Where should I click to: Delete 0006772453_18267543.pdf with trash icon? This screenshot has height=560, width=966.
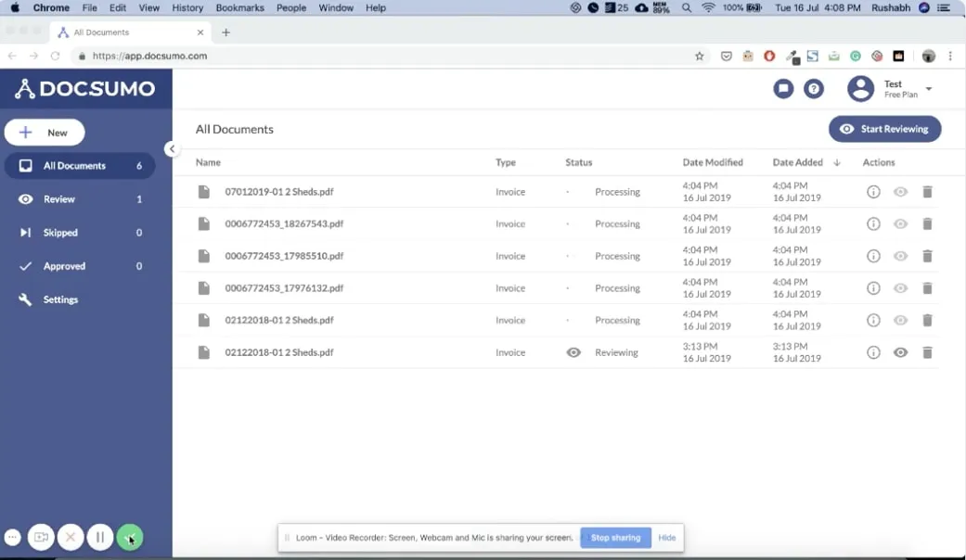[x=927, y=224]
